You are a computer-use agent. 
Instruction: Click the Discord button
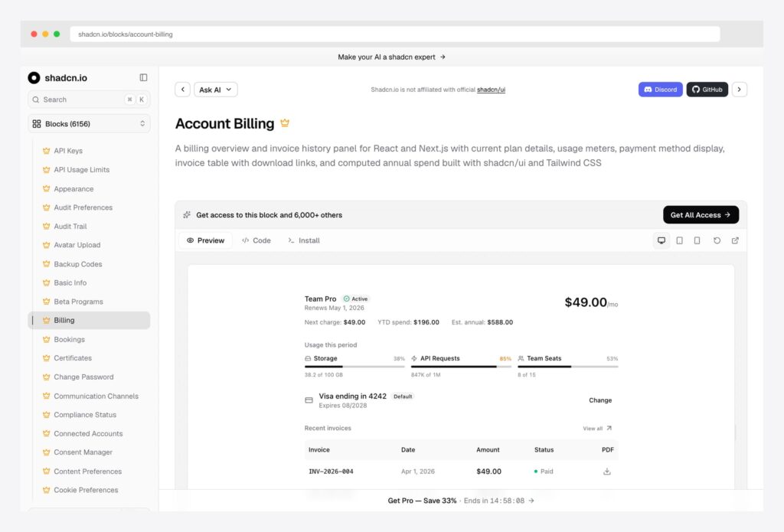click(660, 90)
